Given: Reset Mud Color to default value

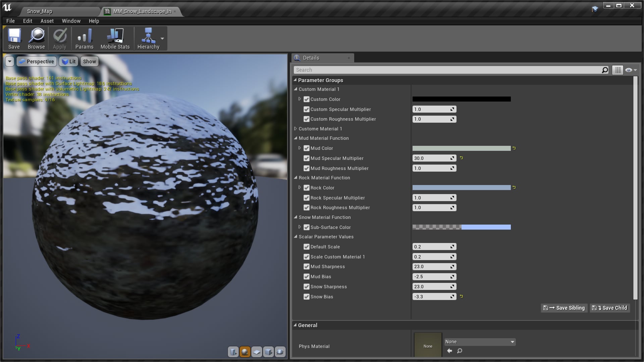Looking at the screenshot, I should pos(514,148).
